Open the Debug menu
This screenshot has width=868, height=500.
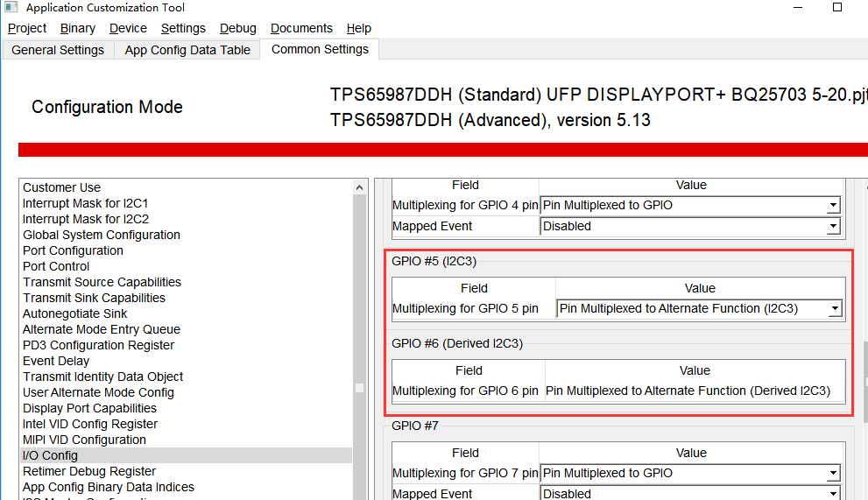coord(238,28)
